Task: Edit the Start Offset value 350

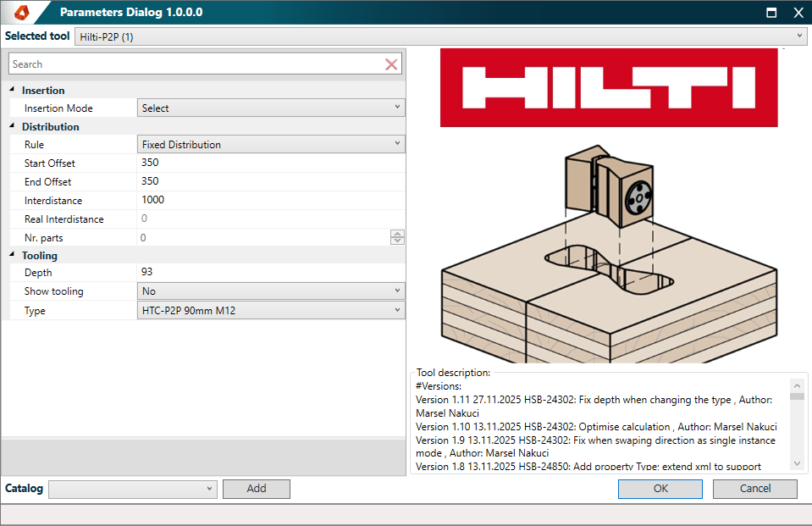Action: [x=271, y=163]
